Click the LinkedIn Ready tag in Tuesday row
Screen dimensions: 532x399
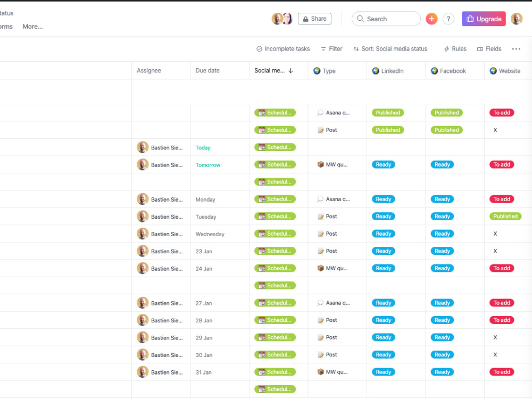[384, 217]
